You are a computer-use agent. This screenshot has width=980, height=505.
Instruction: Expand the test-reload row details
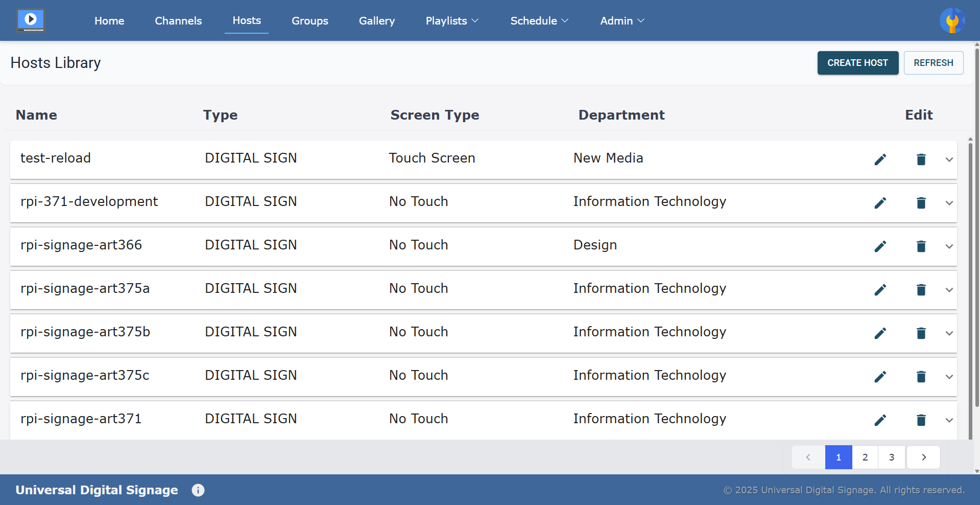click(949, 159)
